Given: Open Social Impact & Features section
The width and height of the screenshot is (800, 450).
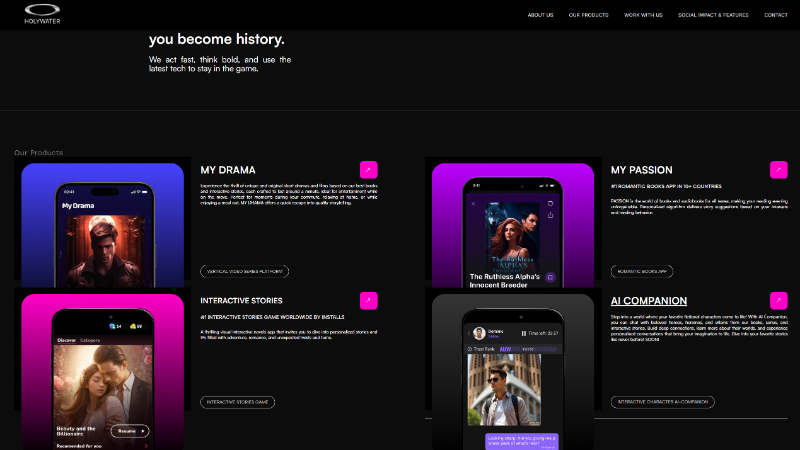Looking at the screenshot, I should pos(713,15).
